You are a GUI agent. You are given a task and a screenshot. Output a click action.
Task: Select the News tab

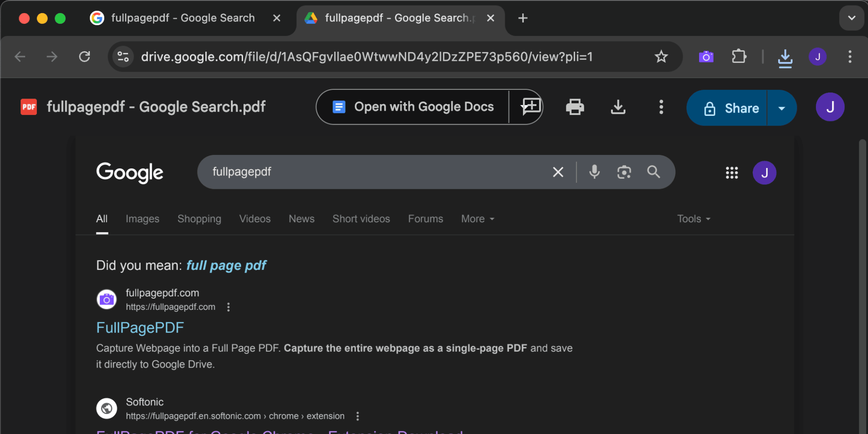click(x=302, y=219)
